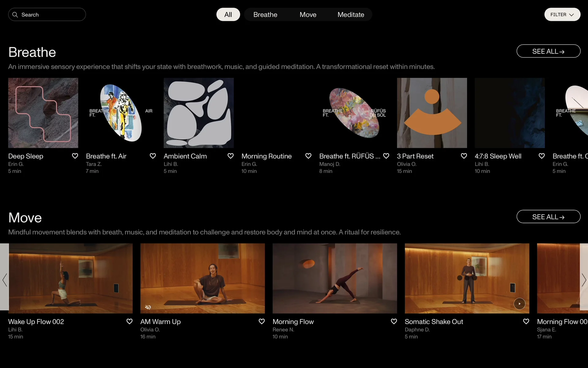Image resolution: width=588 pixels, height=368 pixels.
Task: Unmute the AM Warm Up video preview
Action: point(148,307)
